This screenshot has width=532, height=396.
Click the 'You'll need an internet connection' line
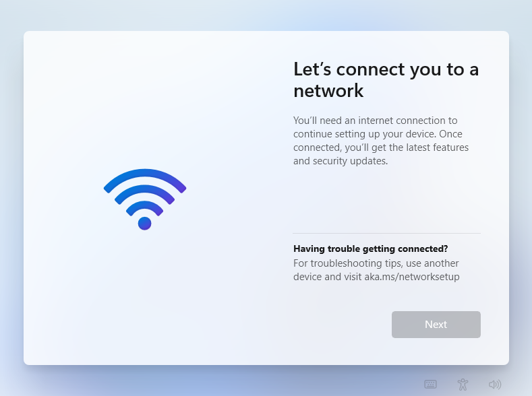coord(376,121)
